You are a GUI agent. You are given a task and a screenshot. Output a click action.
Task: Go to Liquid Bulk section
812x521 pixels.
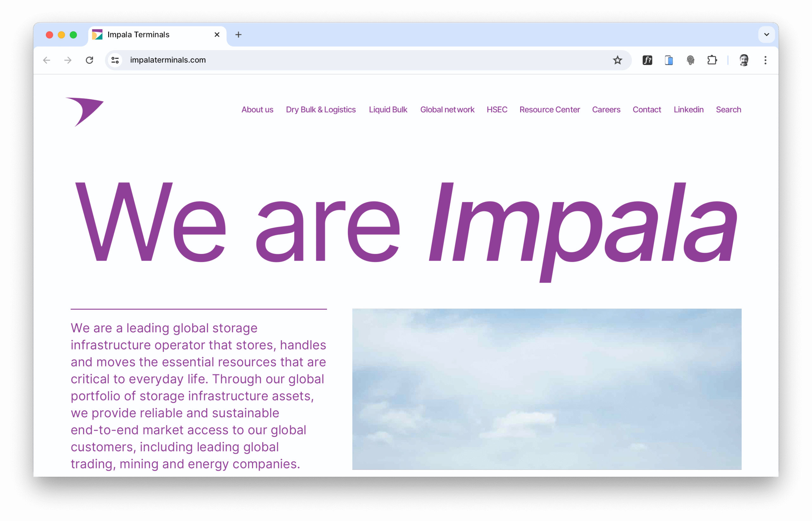click(x=388, y=110)
